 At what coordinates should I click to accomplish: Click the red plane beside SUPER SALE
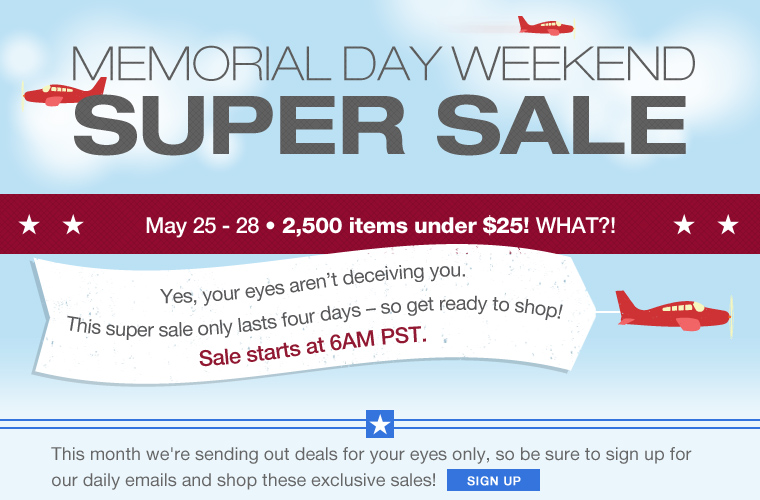point(64,93)
